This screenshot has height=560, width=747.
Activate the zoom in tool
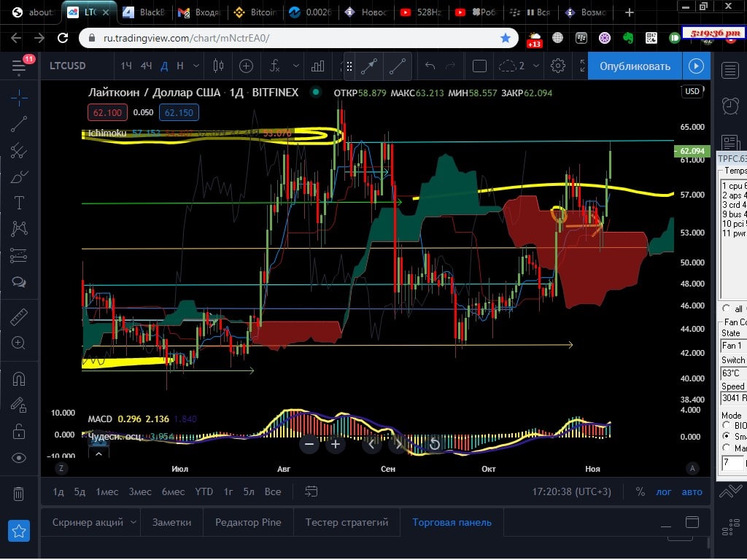tap(19, 343)
